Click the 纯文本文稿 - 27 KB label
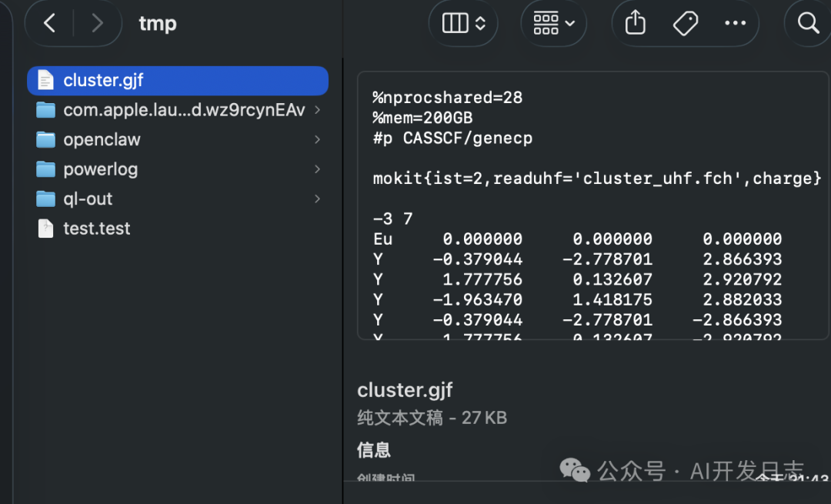This screenshot has width=831, height=504. (x=432, y=418)
